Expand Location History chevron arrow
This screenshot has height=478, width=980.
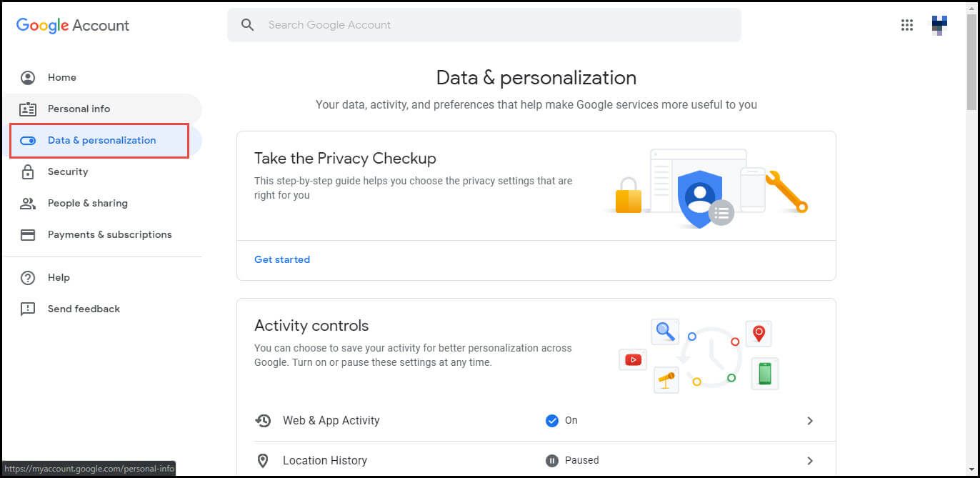[x=810, y=461]
